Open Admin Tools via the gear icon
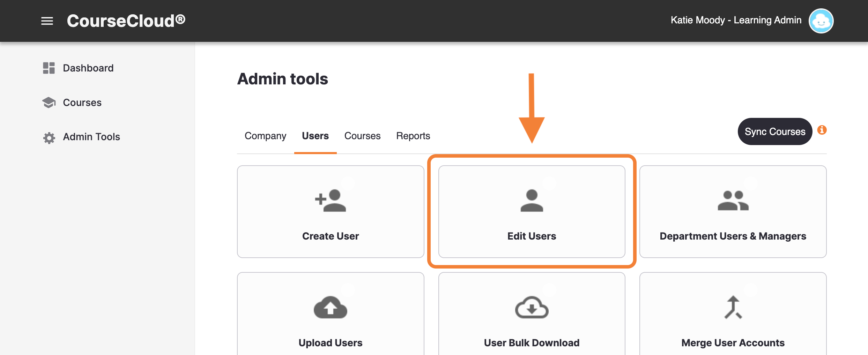The width and height of the screenshot is (868, 355). pos(49,137)
